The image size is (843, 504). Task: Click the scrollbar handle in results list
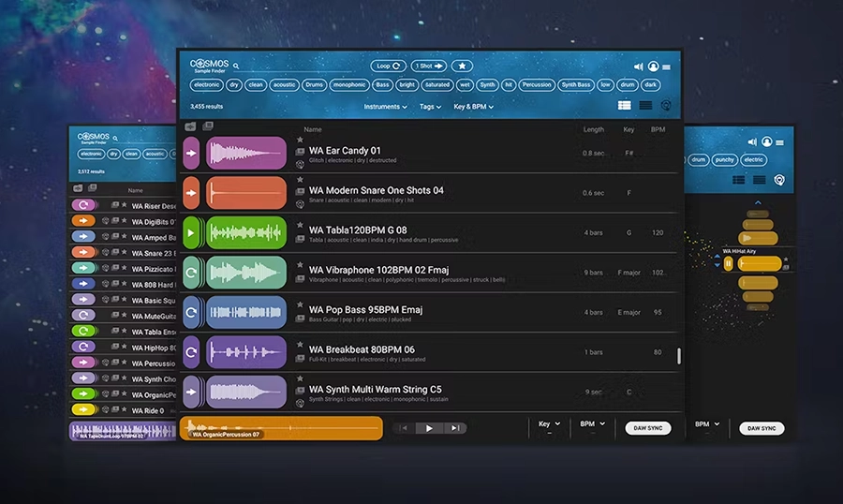pyautogui.click(x=678, y=356)
